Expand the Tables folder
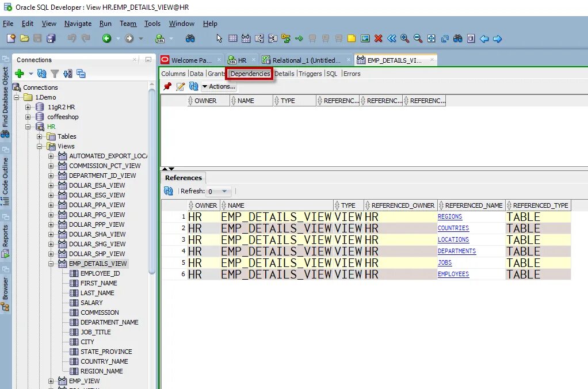 point(39,136)
